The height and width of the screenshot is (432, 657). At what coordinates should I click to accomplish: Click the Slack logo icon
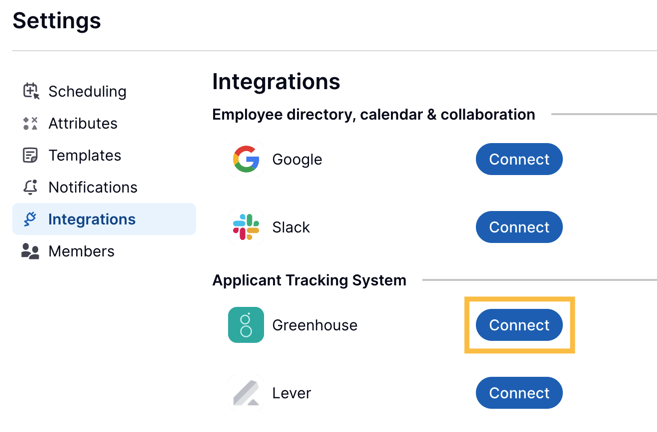246,227
